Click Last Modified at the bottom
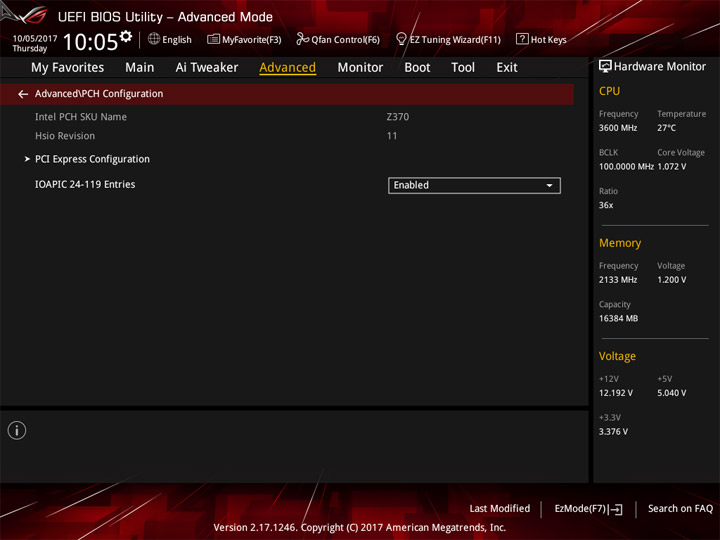 (x=500, y=508)
